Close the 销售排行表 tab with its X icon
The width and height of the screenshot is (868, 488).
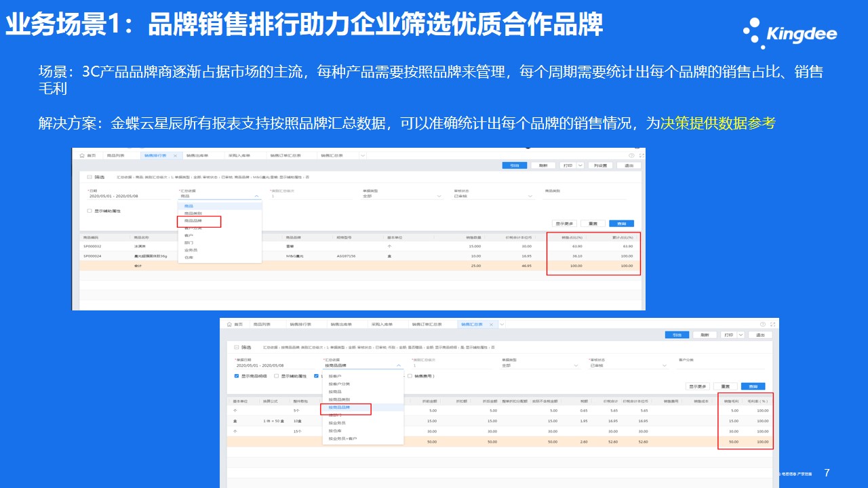pos(175,156)
